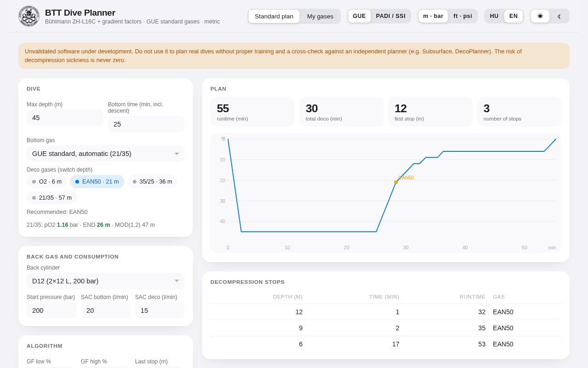Switch to light theme sun icon
Image resolution: width=588 pixels, height=368 pixels.
[540, 16]
